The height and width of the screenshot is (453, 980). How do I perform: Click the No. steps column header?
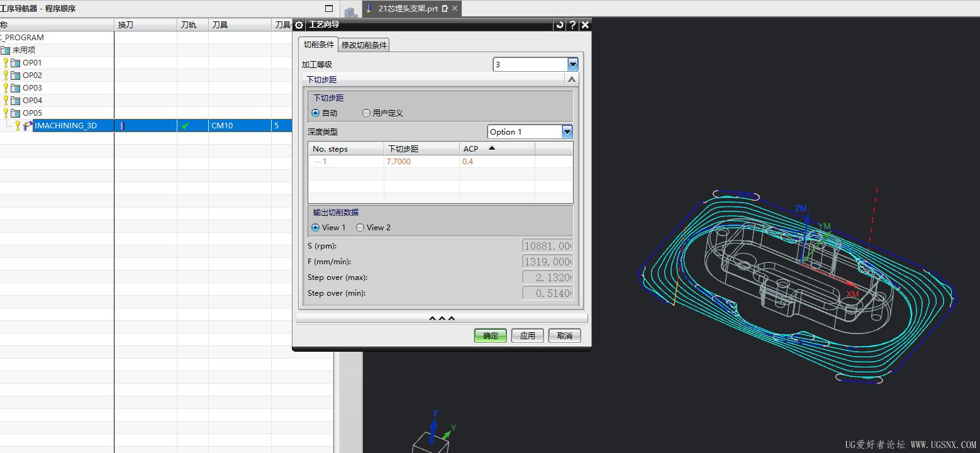point(346,148)
